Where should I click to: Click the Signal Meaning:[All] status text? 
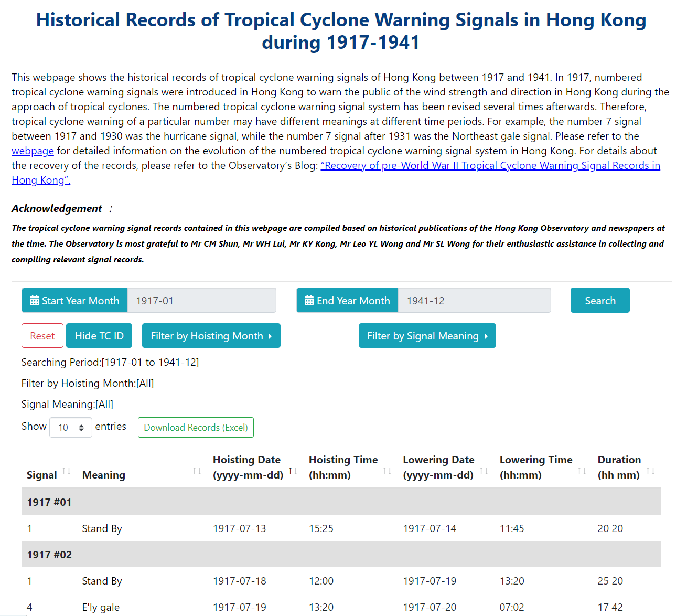67,404
